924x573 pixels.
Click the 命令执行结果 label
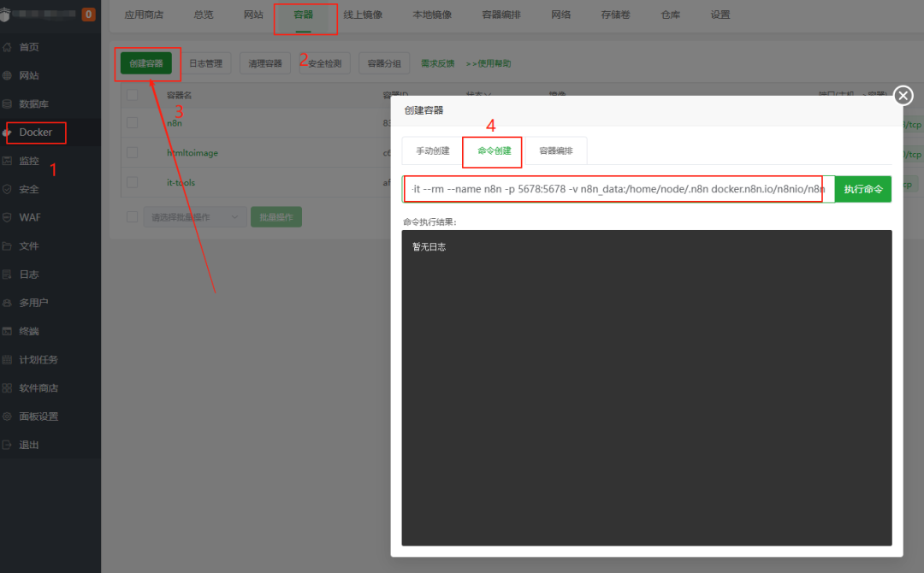click(x=429, y=222)
